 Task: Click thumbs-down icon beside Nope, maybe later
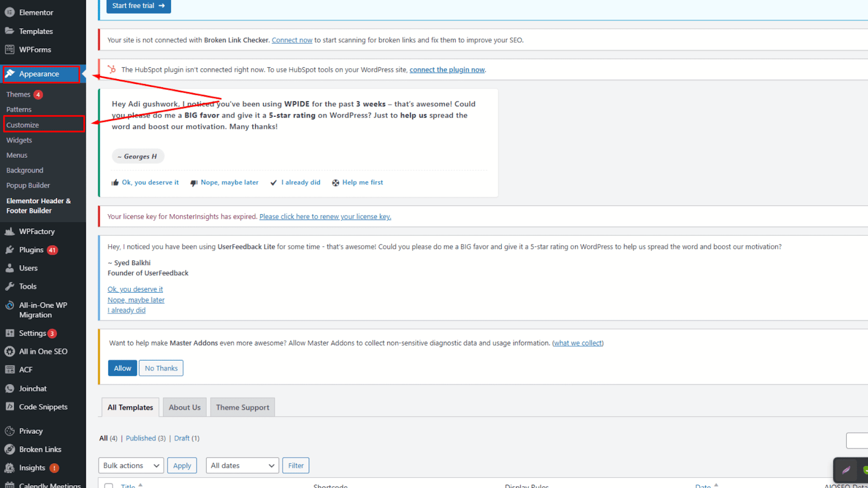(x=194, y=183)
